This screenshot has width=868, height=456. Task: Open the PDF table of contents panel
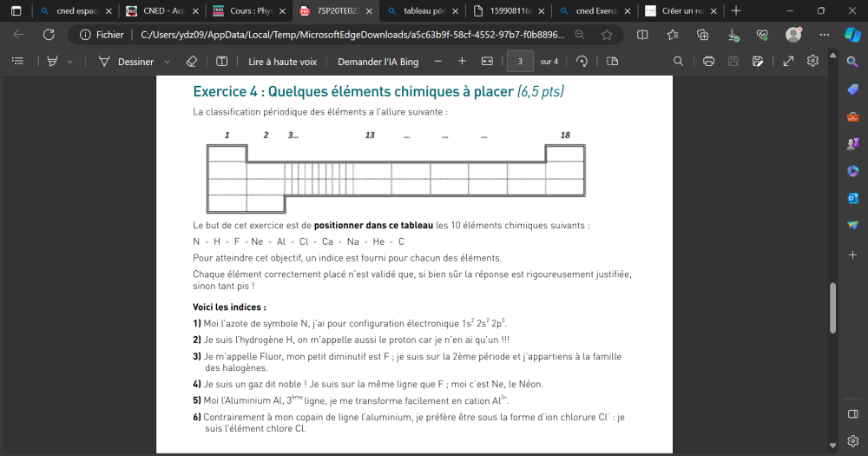coord(17,62)
